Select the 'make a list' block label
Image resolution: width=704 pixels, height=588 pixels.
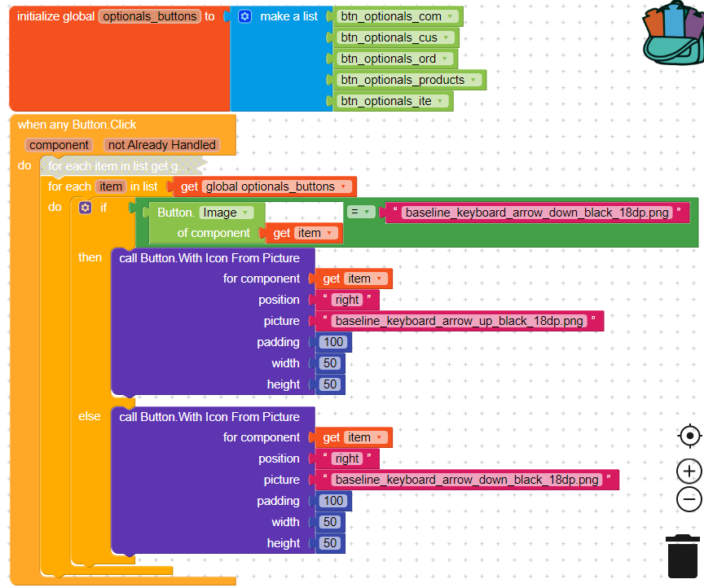(x=288, y=16)
